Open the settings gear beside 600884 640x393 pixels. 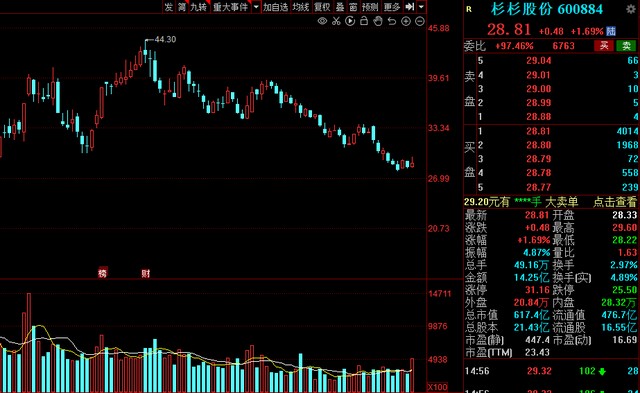631,9
